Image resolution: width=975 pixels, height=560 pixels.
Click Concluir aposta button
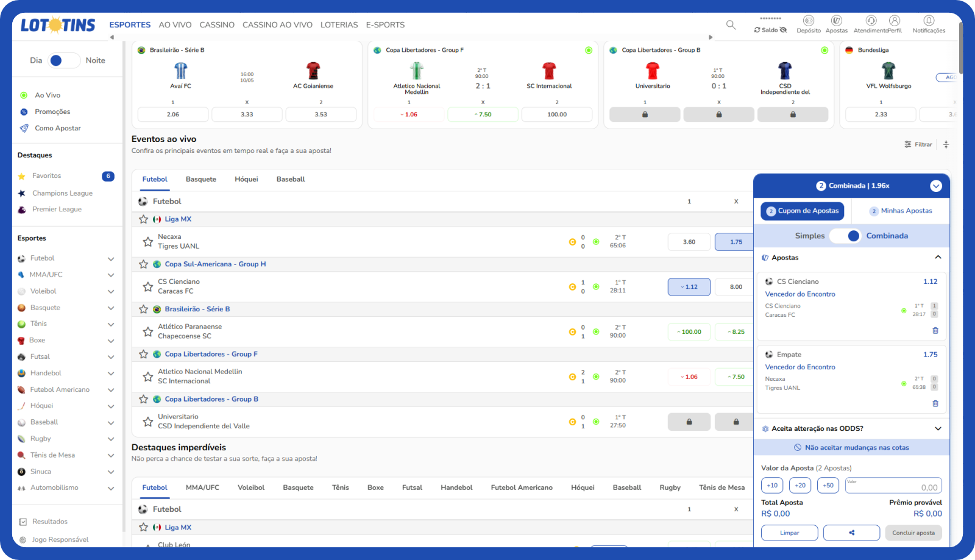tap(913, 533)
